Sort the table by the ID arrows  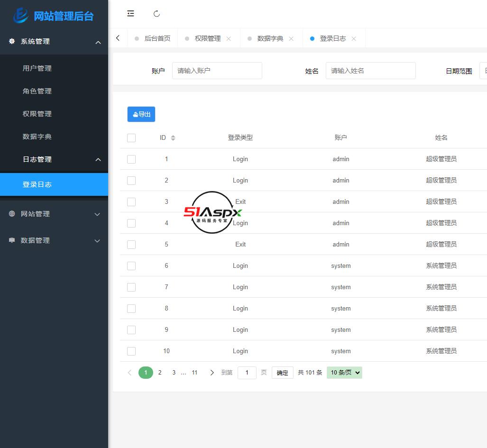[173, 137]
